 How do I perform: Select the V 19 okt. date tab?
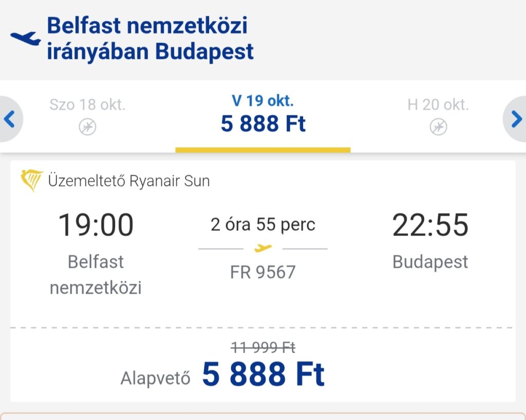coord(263,117)
